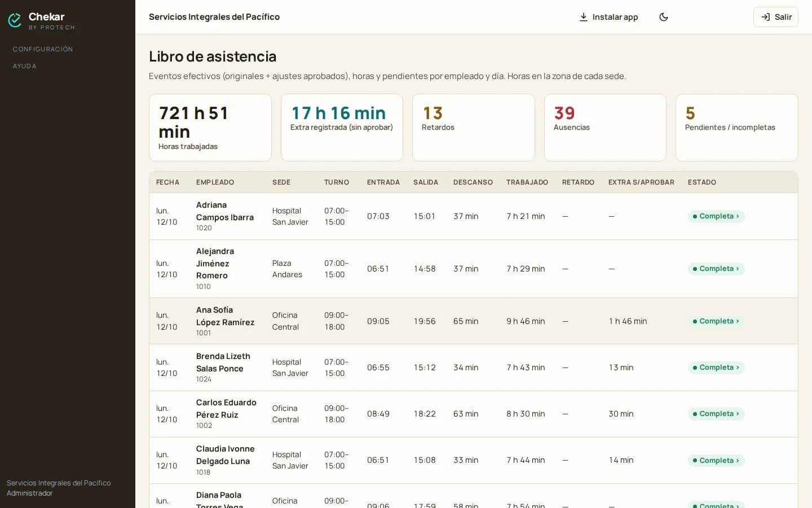Click the TURNO column header
The image size is (812, 508).
tap(337, 182)
